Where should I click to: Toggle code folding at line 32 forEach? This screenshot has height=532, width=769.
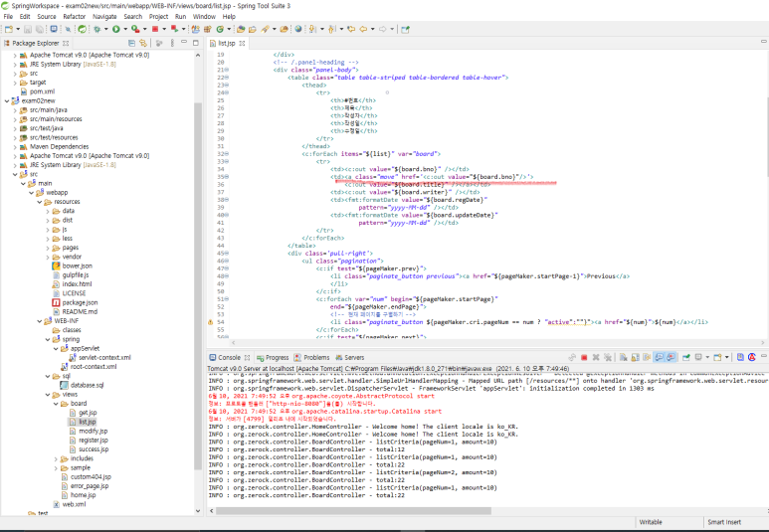(227, 154)
